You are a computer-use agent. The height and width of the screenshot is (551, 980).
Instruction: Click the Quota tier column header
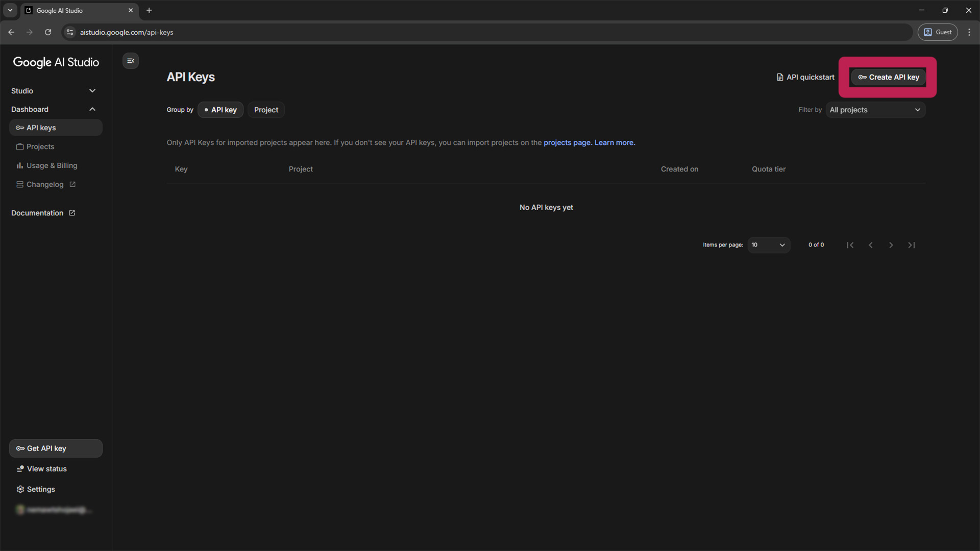point(769,169)
